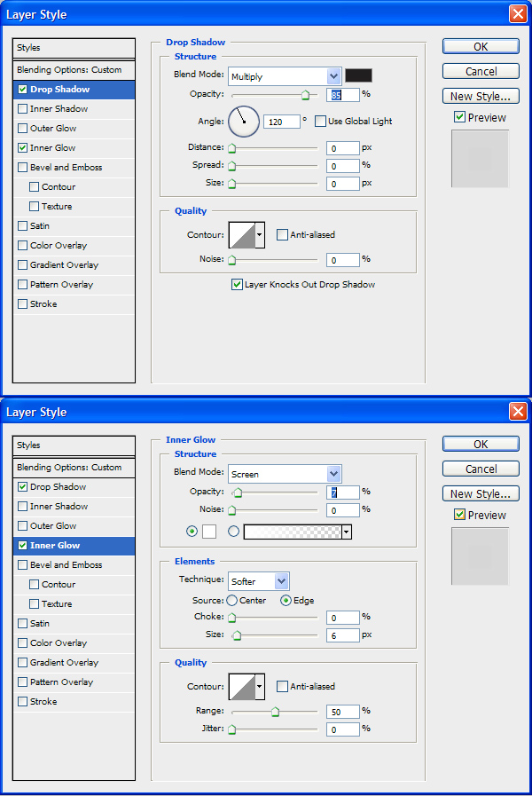Select solid color glow radio button
The image size is (532, 796).
(x=192, y=532)
